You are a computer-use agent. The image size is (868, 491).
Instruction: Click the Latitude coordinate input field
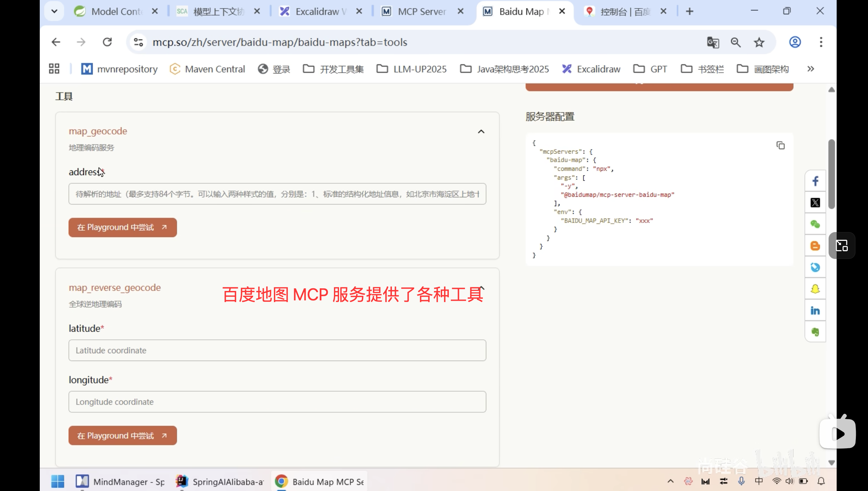277,350
